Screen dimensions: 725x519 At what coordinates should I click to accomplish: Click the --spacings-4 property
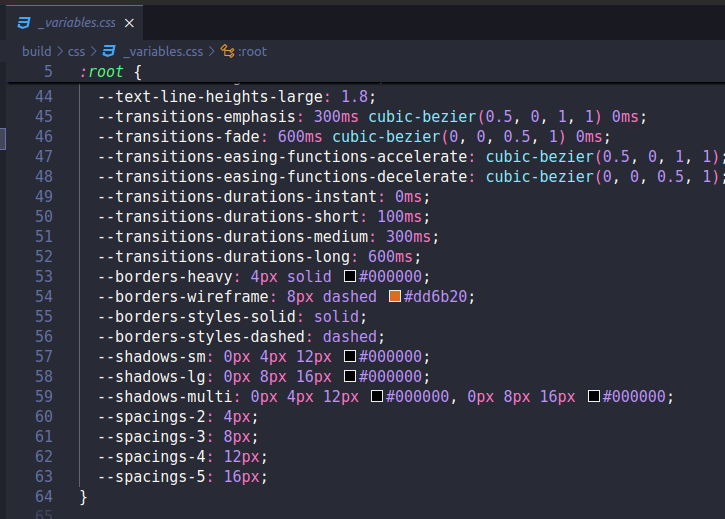[152, 457]
